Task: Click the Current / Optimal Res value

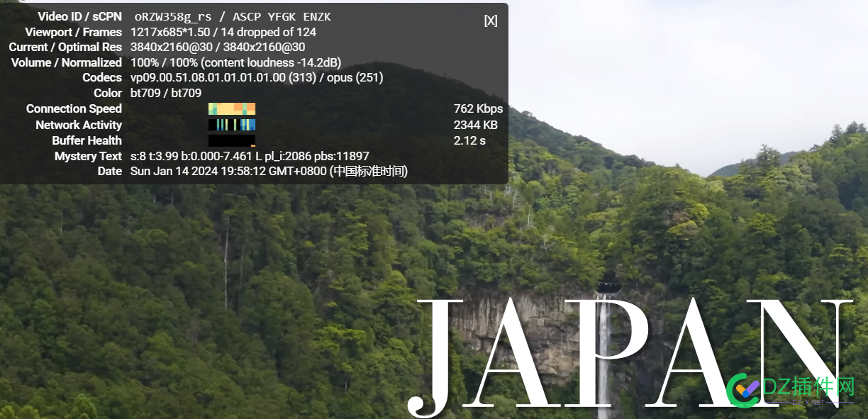Action: [218, 48]
